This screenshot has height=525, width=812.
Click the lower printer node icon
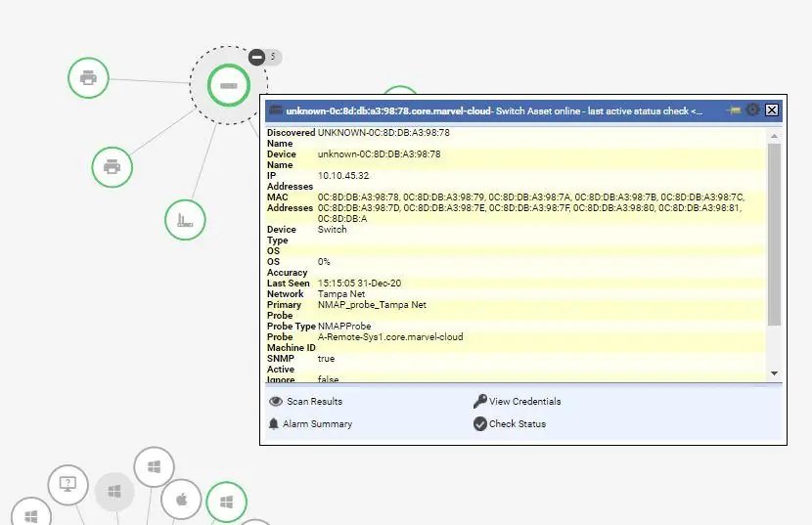coord(112,167)
